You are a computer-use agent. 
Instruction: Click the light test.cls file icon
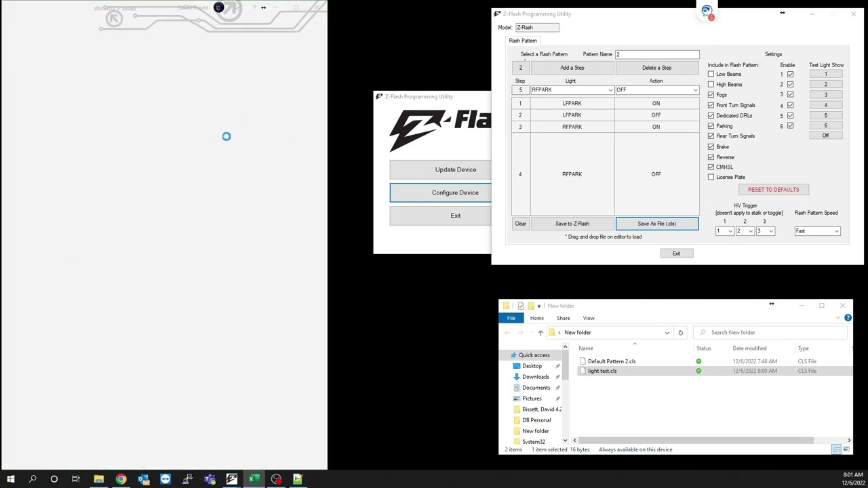pos(583,371)
